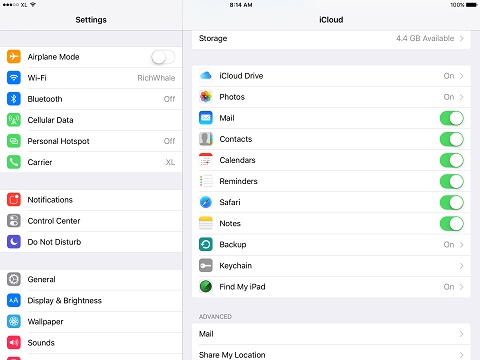Select Bluetooth in settings sidebar
Image resolution: width=480 pixels, height=360 pixels.
coord(91,99)
